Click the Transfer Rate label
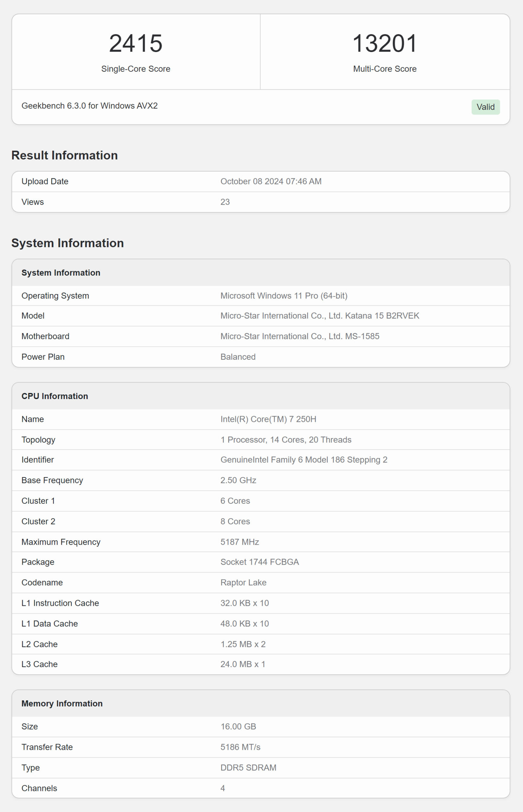 pos(47,747)
